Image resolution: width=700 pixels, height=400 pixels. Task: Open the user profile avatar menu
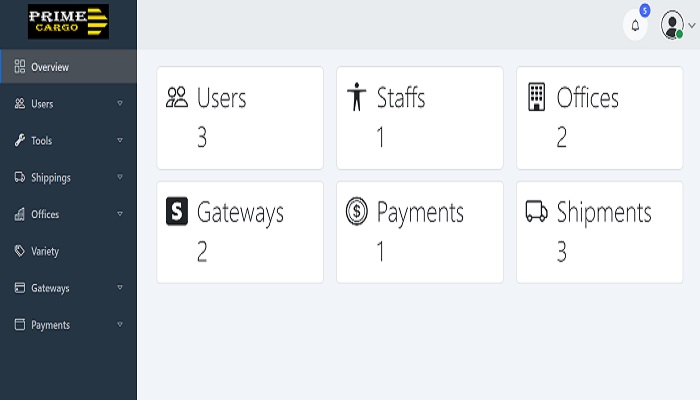[x=673, y=26]
